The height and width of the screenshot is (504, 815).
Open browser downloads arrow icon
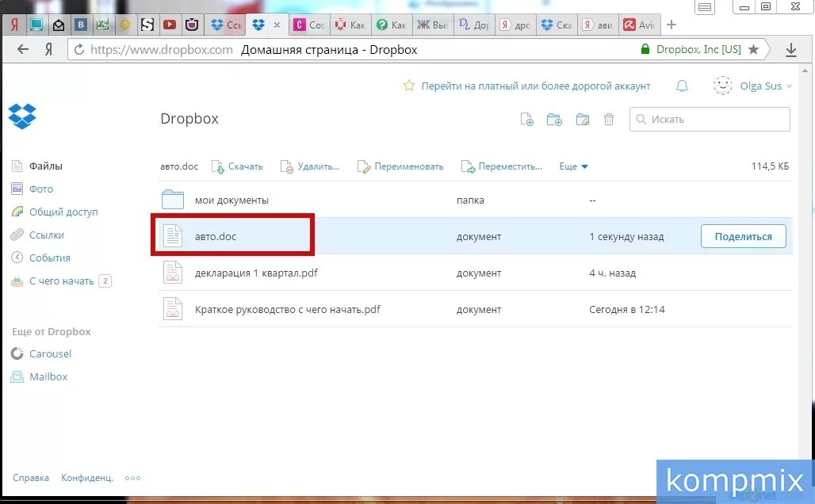[x=791, y=50]
